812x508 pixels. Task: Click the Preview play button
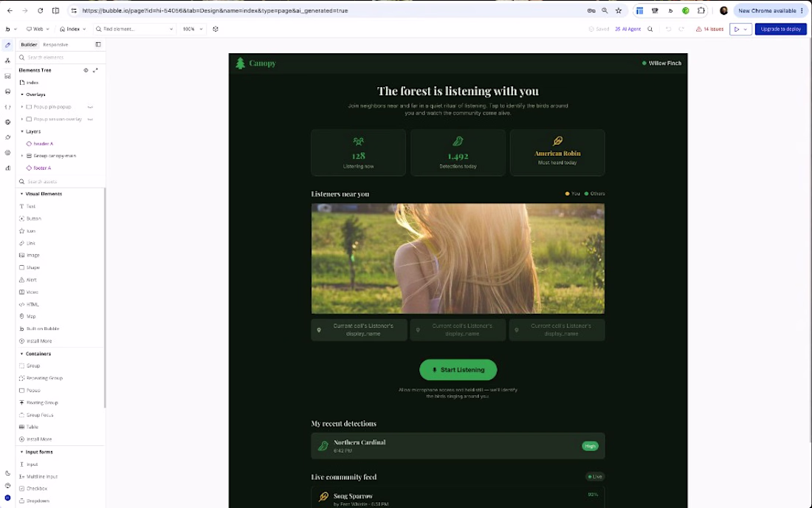coord(737,29)
